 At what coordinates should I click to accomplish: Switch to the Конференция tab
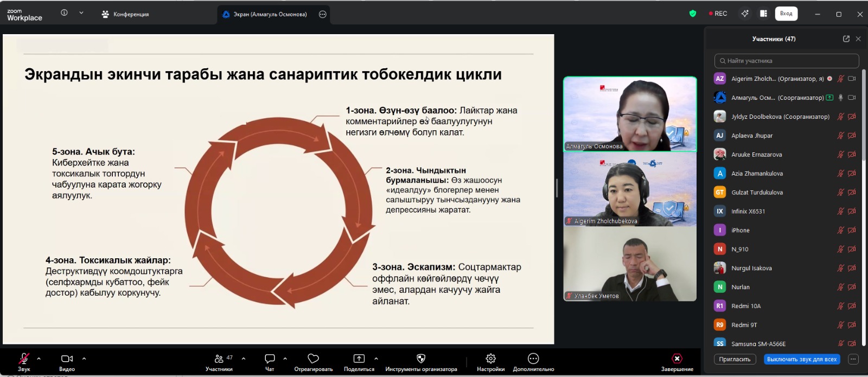coord(125,14)
